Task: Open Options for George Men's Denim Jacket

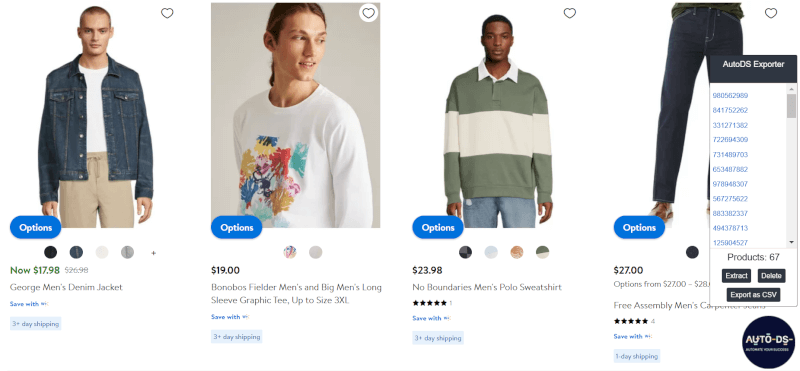Action: pos(36,228)
